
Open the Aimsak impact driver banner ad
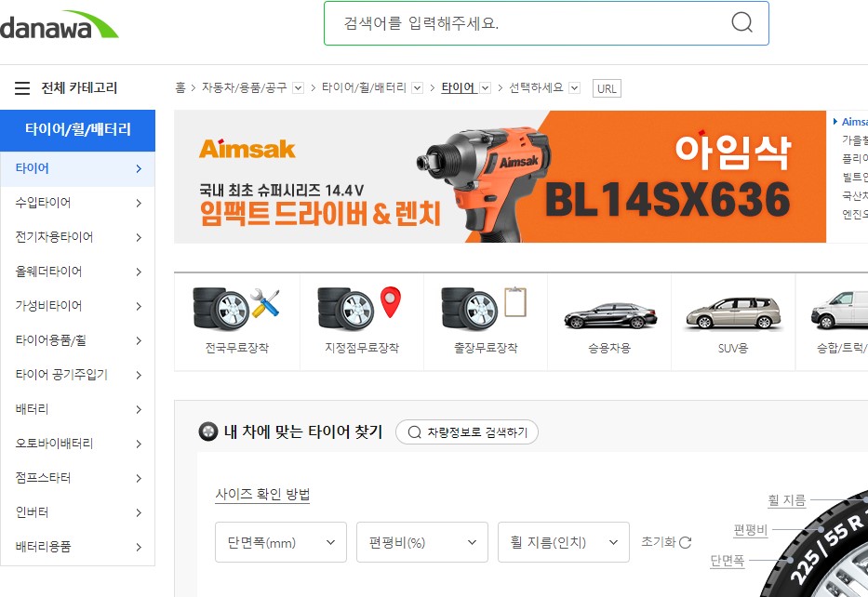click(x=500, y=177)
